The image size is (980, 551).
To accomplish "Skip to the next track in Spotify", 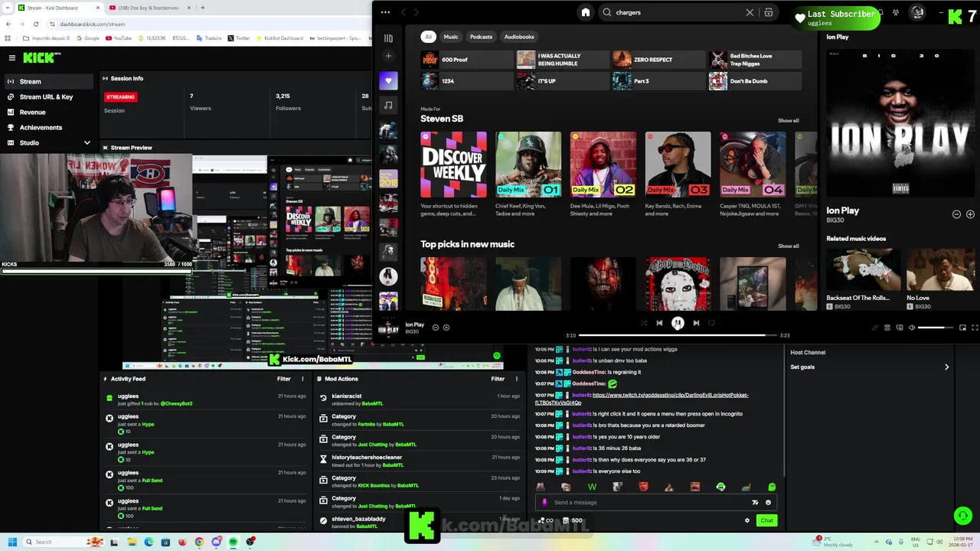I will tap(696, 323).
